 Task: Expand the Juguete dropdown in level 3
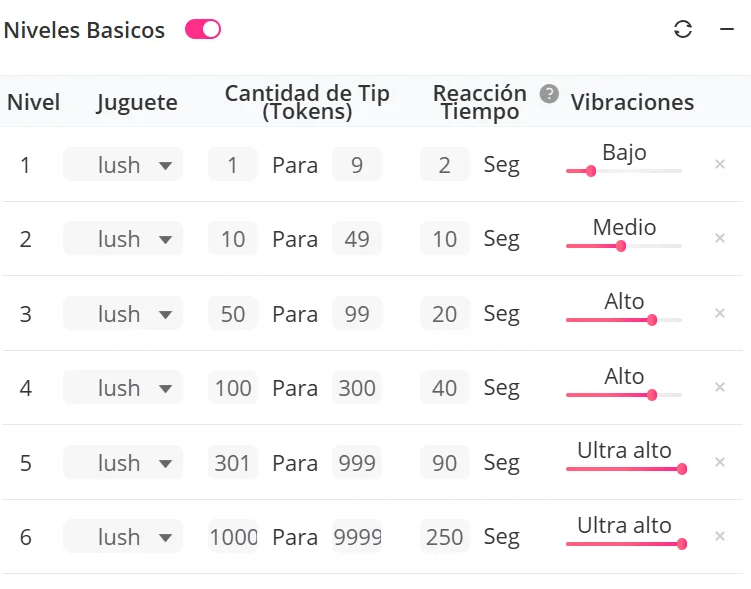pos(123,314)
